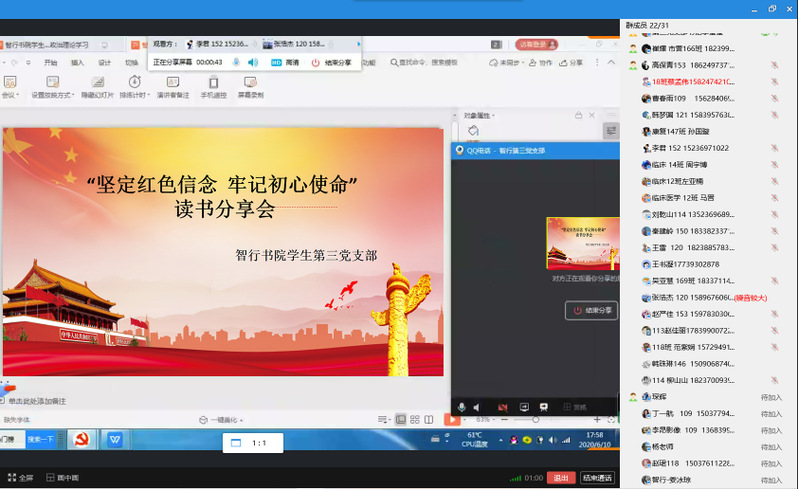The height and width of the screenshot is (489, 798).
Task: Switch video quality with the 高清 HD option
Action: 285,62
